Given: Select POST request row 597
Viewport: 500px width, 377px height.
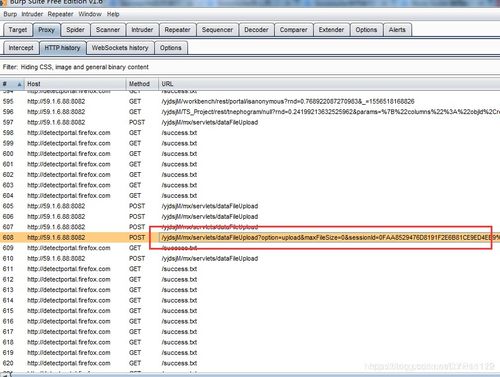Looking at the screenshot, I should tap(250, 122).
